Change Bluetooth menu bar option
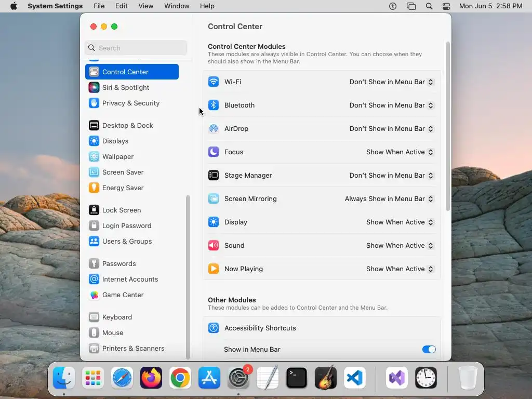 [392, 105]
